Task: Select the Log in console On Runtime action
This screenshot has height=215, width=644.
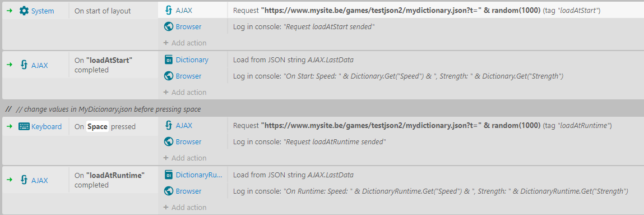Action: [x=430, y=191]
